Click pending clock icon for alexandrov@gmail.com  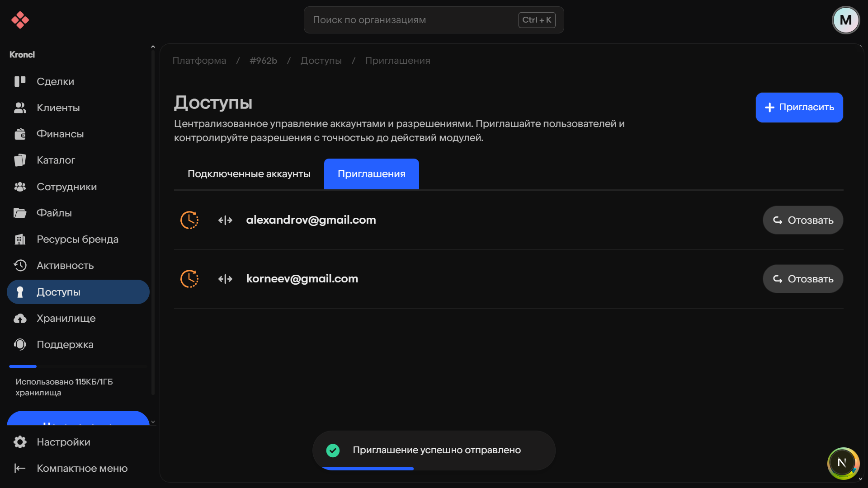pos(189,220)
